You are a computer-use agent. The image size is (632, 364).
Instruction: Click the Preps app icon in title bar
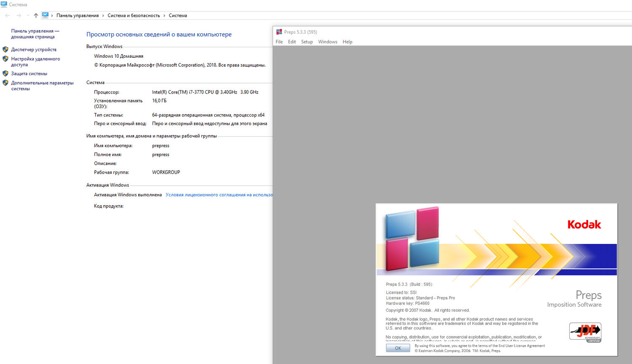click(x=279, y=32)
